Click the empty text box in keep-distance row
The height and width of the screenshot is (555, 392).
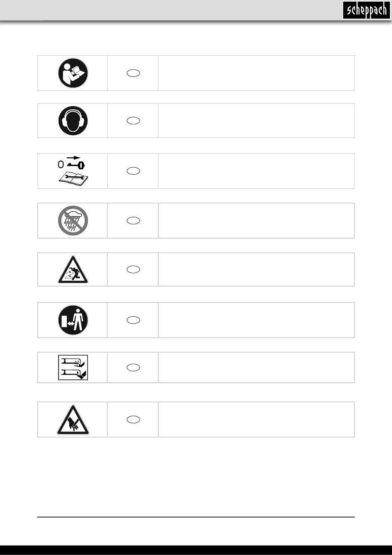tap(256, 320)
